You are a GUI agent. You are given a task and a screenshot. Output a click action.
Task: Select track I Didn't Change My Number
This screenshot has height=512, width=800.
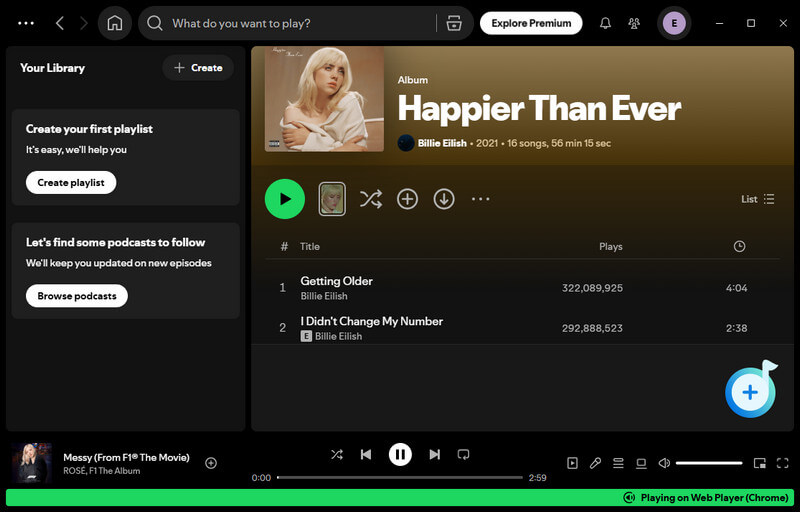coord(371,321)
